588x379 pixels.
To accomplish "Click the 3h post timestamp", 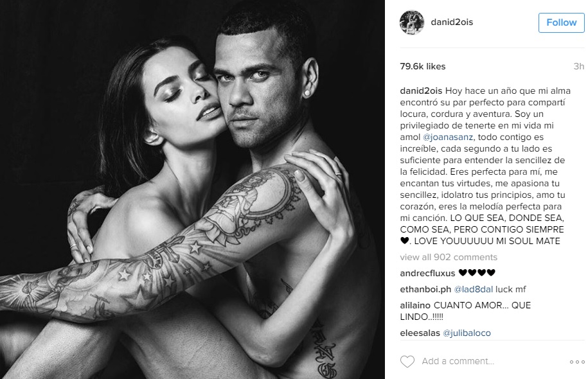I will [578, 66].
